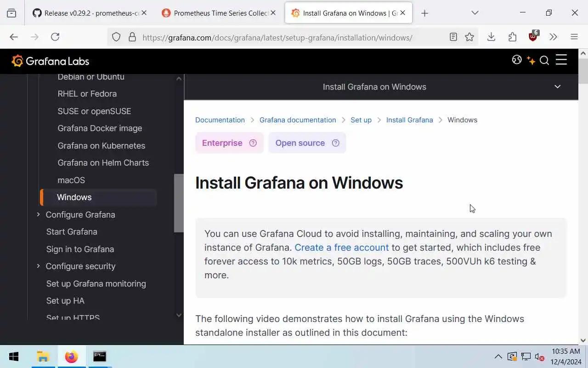Image resolution: width=588 pixels, height=368 pixels.
Task: Close the Install Grafana on Windows tab
Action: coord(403,13)
